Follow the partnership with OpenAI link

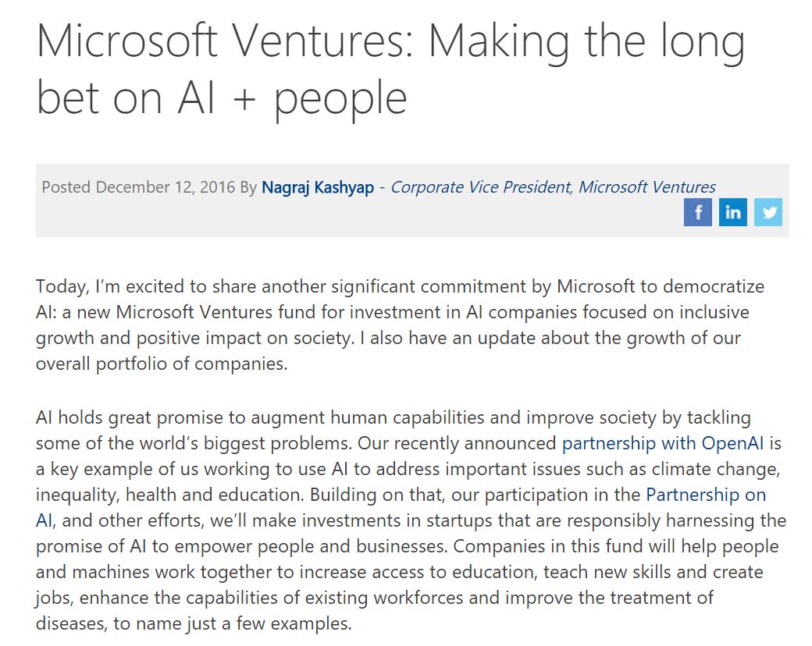click(x=663, y=444)
